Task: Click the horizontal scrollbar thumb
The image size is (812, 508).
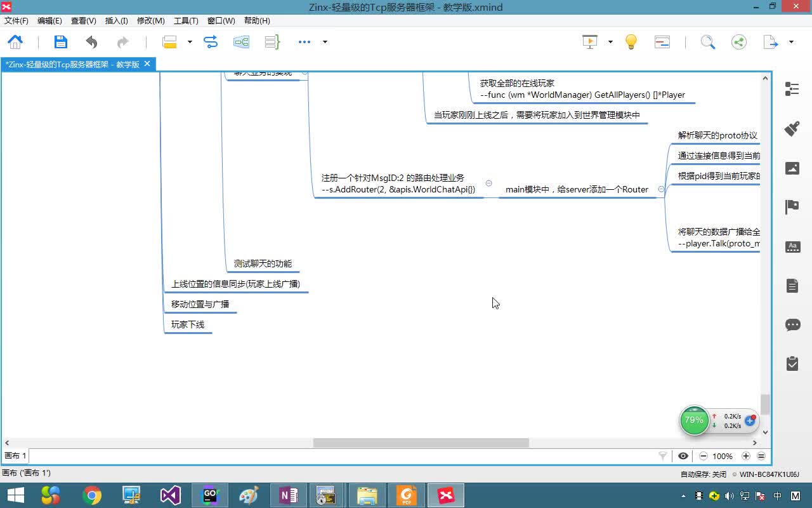Action: click(421, 443)
